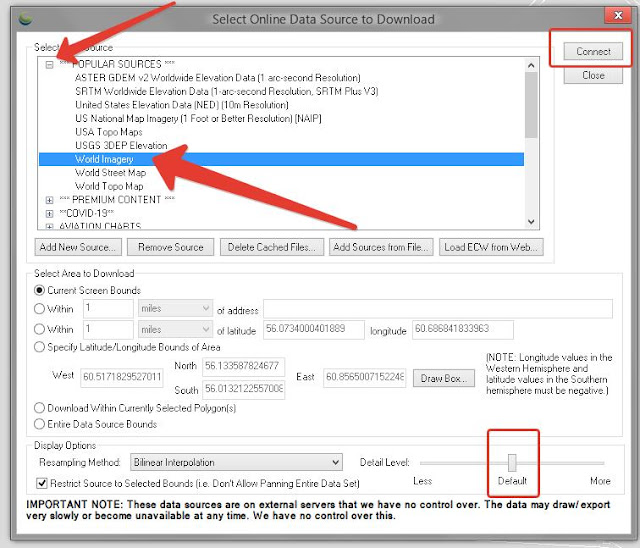640x548 pixels.
Task: Select Specify Latitude/Longitude Bounds radio button
Action: coord(39,347)
